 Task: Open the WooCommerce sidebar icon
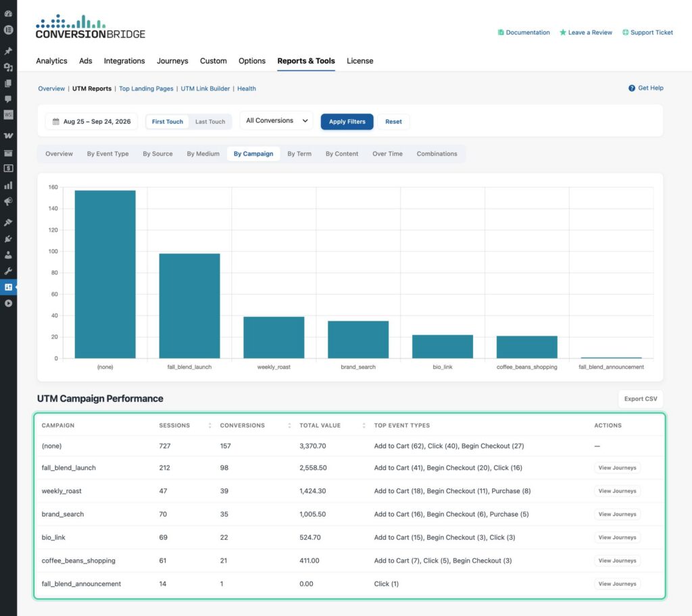point(8,136)
